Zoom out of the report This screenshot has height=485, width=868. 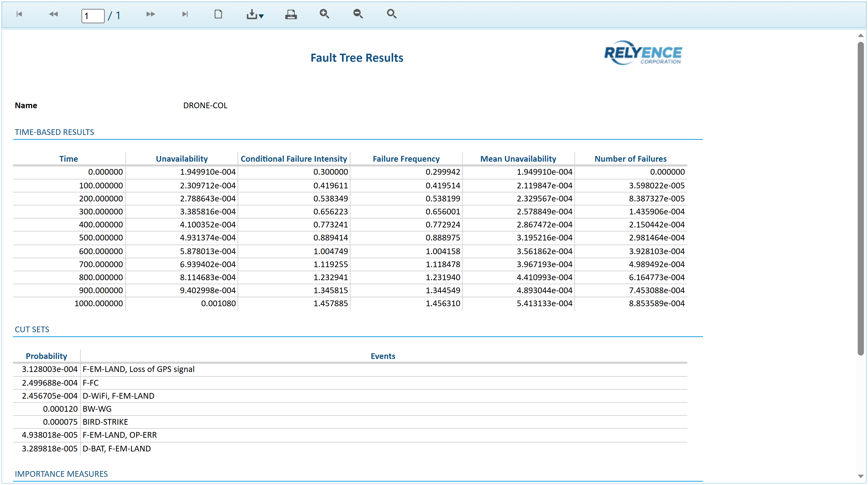click(x=358, y=14)
